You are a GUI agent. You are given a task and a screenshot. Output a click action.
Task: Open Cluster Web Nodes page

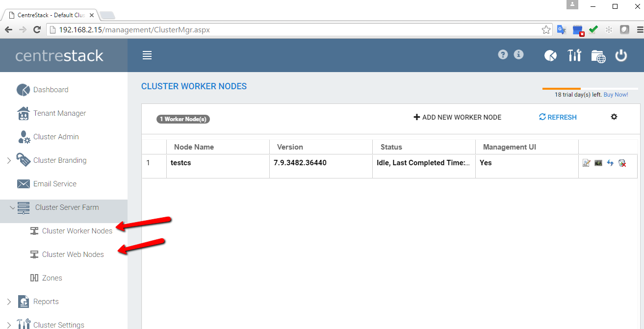point(73,254)
